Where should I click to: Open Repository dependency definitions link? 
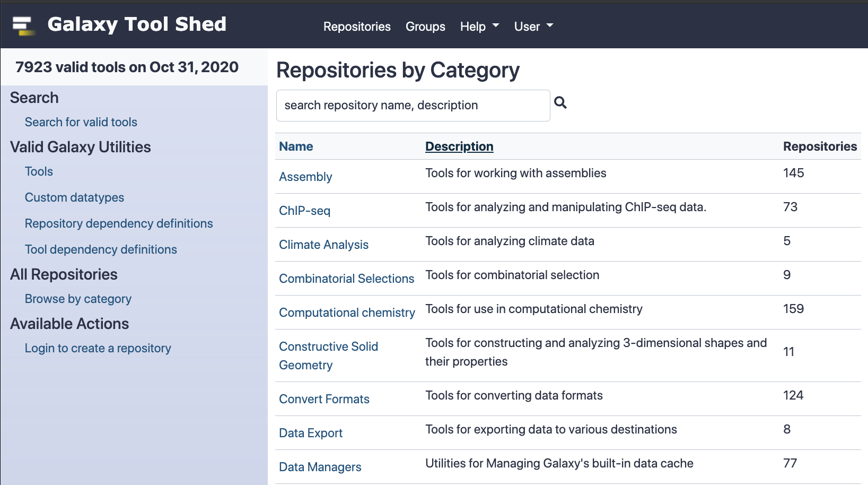click(119, 223)
